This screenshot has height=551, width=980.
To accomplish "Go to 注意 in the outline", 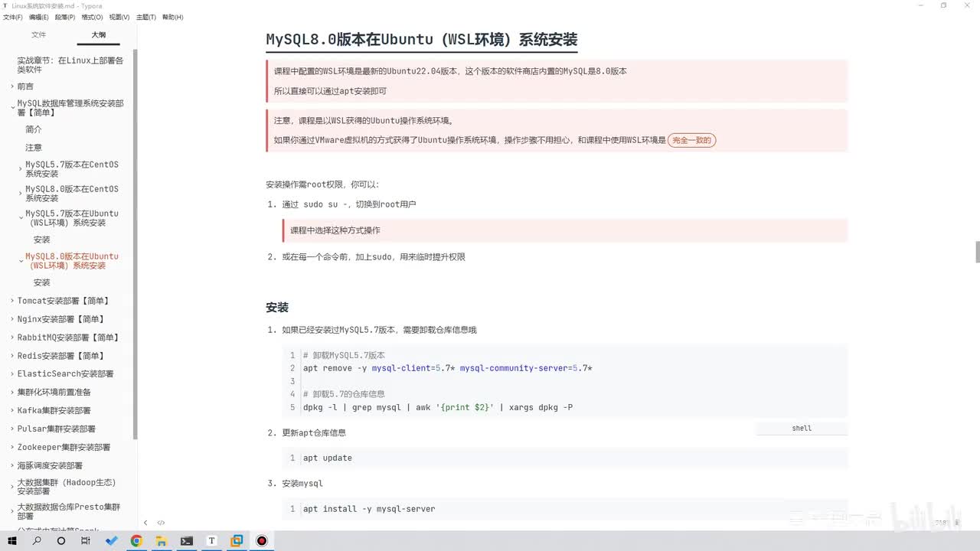I will point(34,148).
